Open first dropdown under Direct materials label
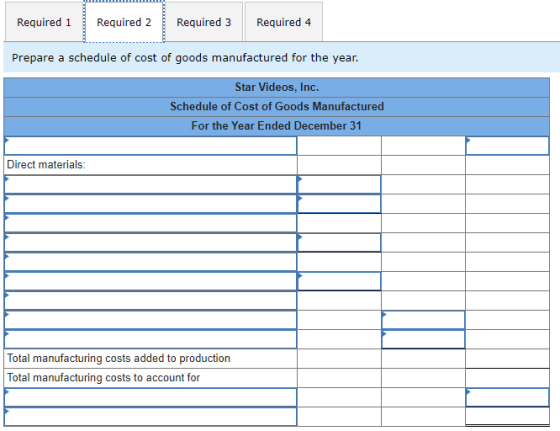Image resolution: width=560 pixels, height=431 pixels. point(150,184)
